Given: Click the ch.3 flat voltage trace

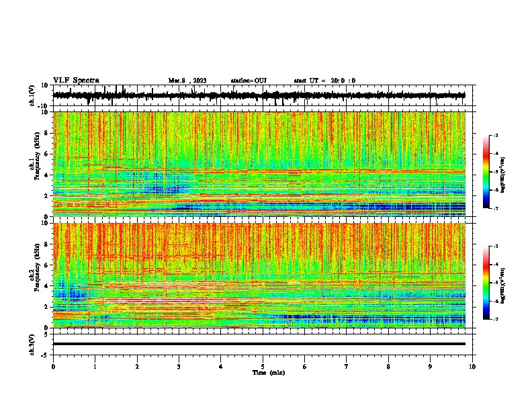Looking at the screenshot, I should [x=259, y=344].
